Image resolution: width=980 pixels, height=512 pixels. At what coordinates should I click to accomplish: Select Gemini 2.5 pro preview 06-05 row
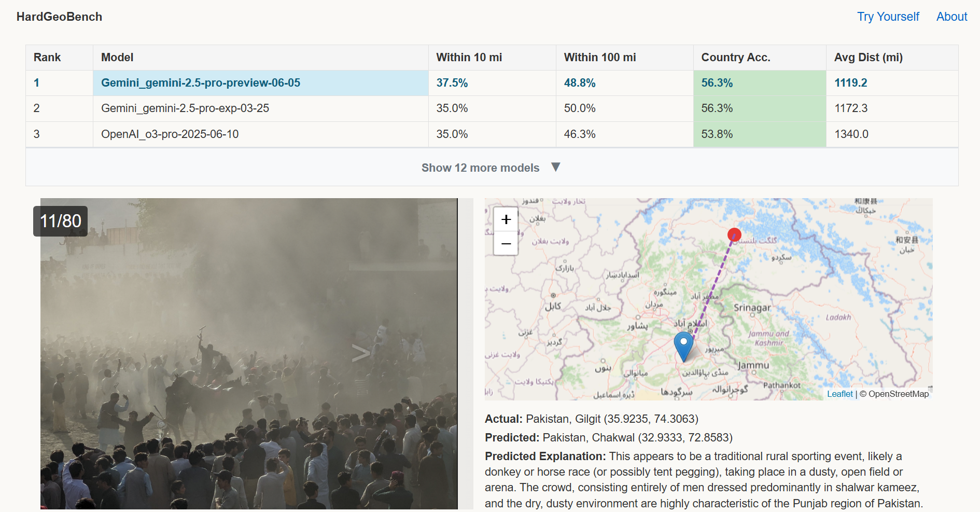point(201,83)
